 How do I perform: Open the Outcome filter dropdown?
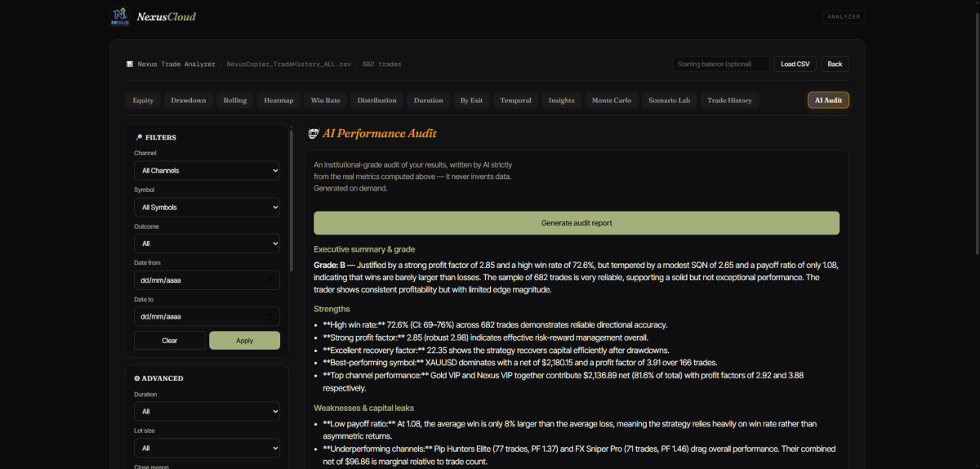point(207,243)
